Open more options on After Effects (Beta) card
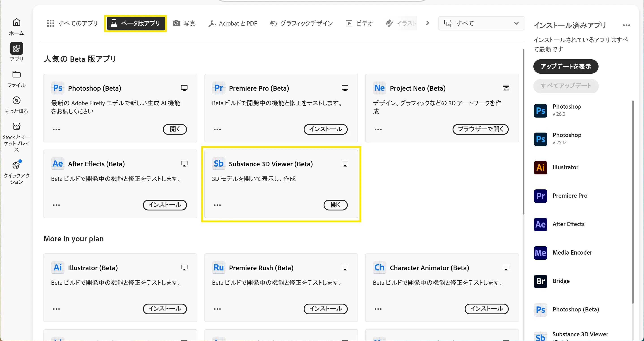 (x=56, y=205)
